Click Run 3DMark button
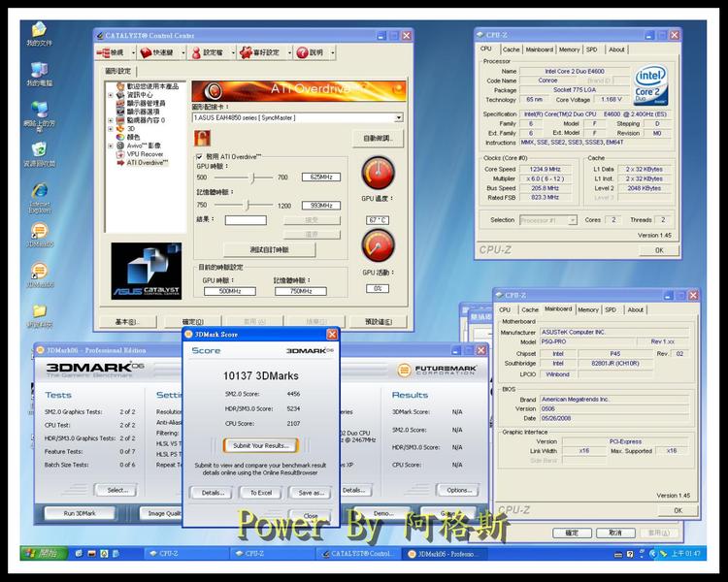Viewport: 728px width, 582px height. pos(80,513)
